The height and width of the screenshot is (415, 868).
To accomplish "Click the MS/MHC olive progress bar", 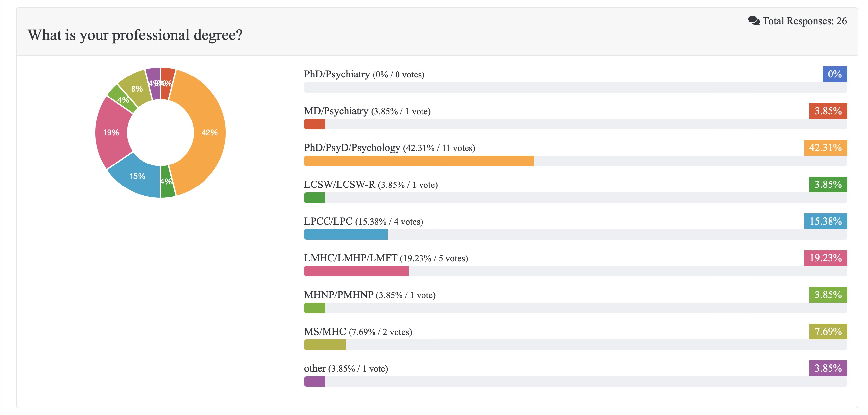I will (x=325, y=345).
